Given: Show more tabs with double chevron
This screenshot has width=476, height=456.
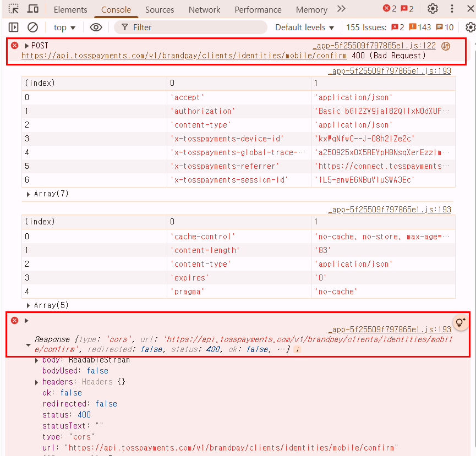Looking at the screenshot, I should [x=341, y=9].
